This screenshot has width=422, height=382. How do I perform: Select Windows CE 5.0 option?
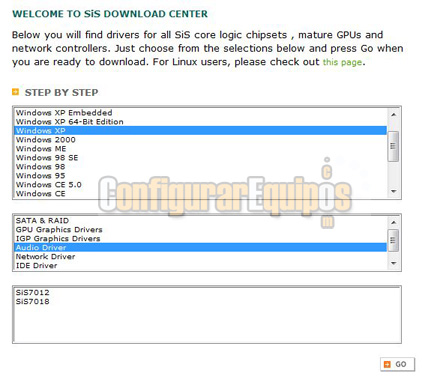[200, 185]
